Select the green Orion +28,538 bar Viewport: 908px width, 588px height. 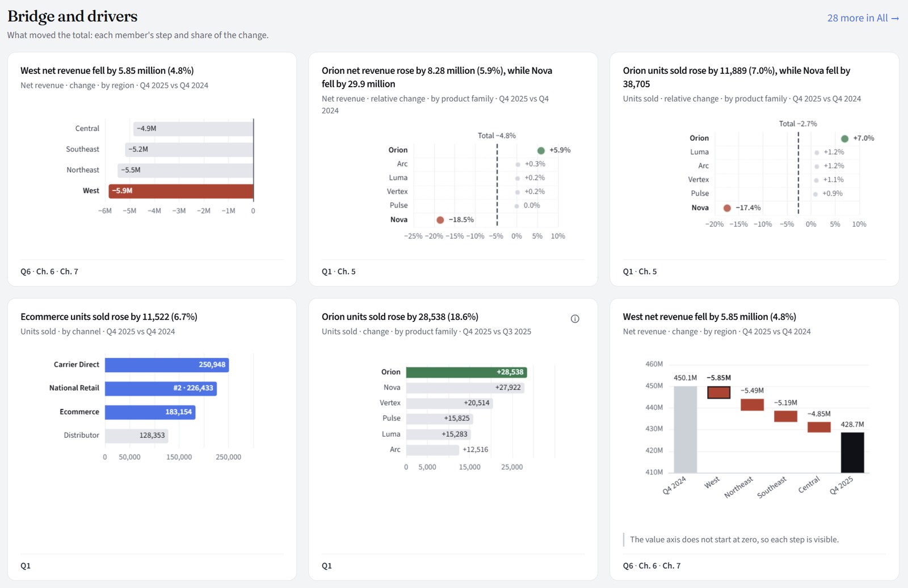tap(466, 373)
